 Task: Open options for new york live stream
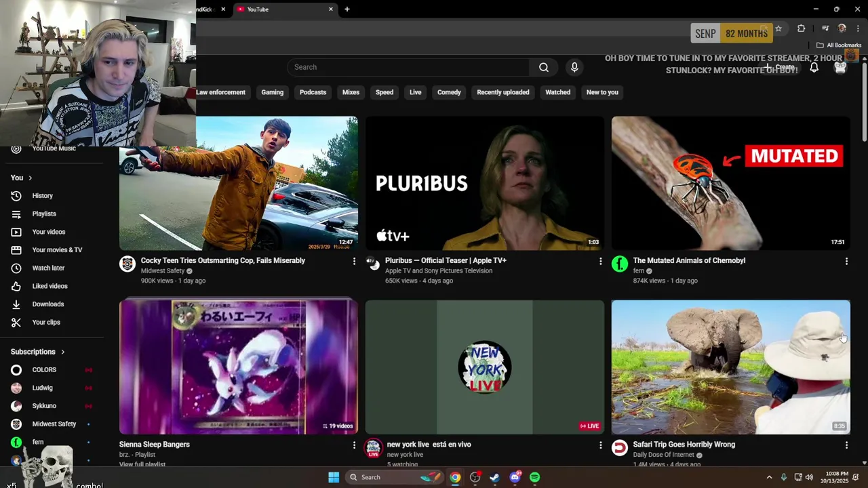[x=600, y=445]
